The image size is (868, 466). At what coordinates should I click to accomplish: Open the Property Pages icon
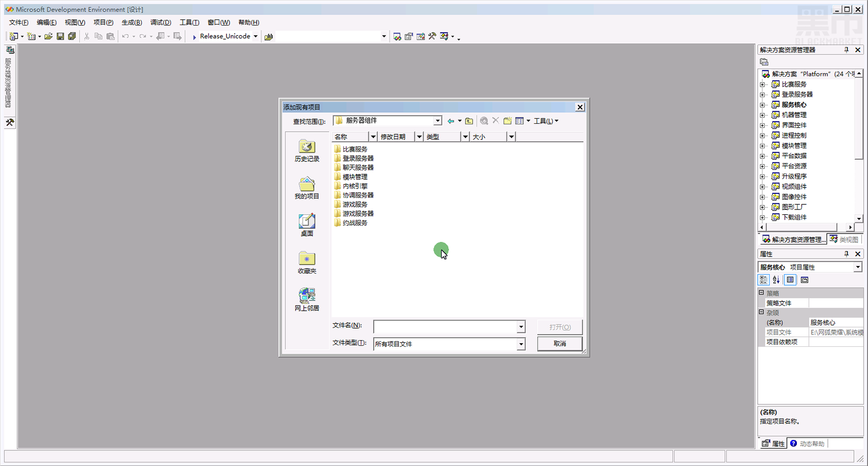tap(804, 280)
